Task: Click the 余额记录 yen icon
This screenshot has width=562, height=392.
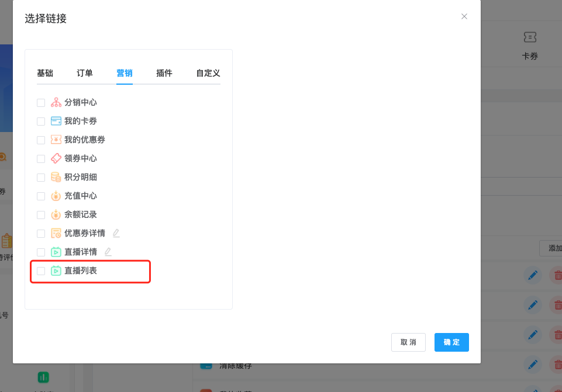Action: coord(56,214)
